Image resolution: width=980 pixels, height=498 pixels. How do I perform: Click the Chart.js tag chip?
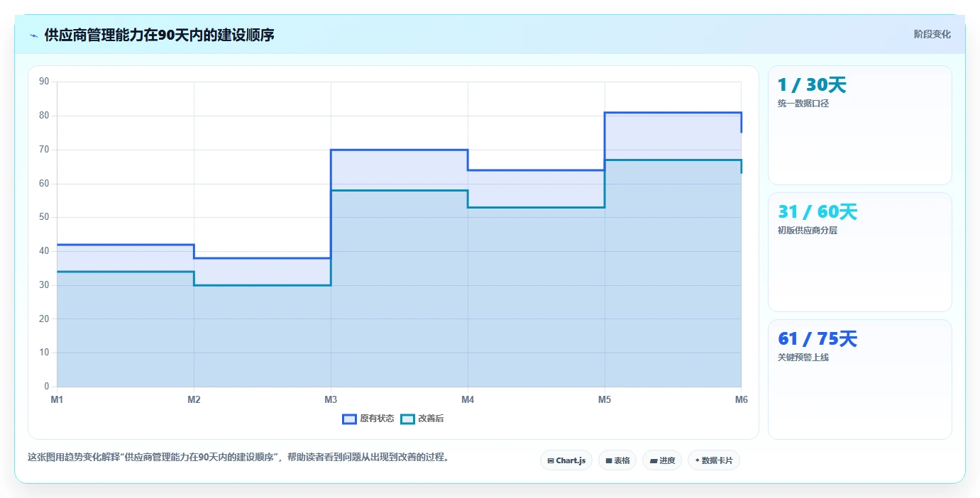566,460
